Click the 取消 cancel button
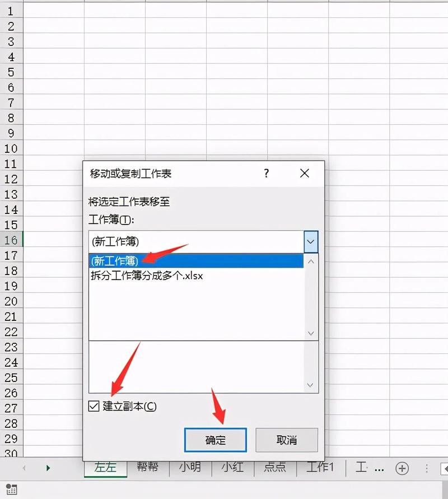This screenshot has width=448, height=499. click(x=286, y=440)
